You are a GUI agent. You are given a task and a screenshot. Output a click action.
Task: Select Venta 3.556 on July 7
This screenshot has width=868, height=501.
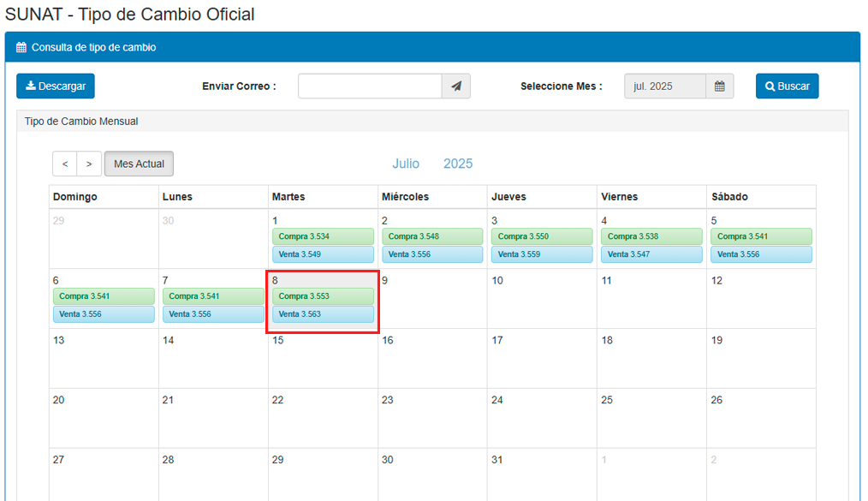[213, 314]
